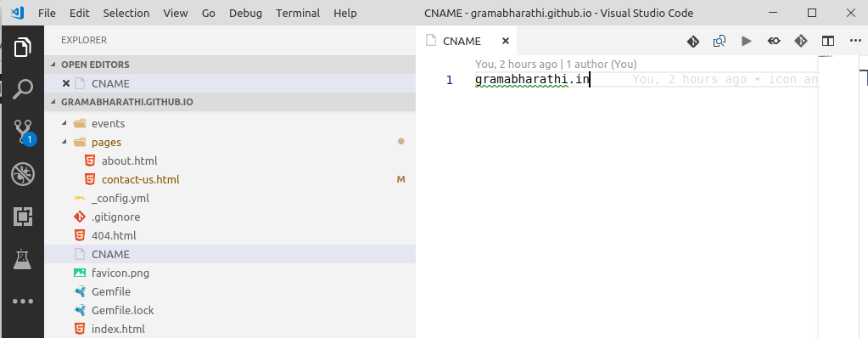Close CNAME in Open Editors list

66,84
